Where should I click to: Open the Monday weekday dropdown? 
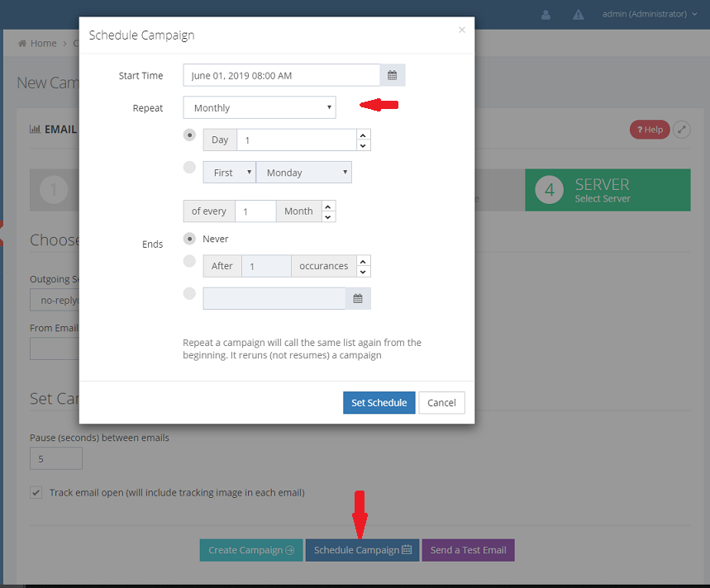(303, 172)
